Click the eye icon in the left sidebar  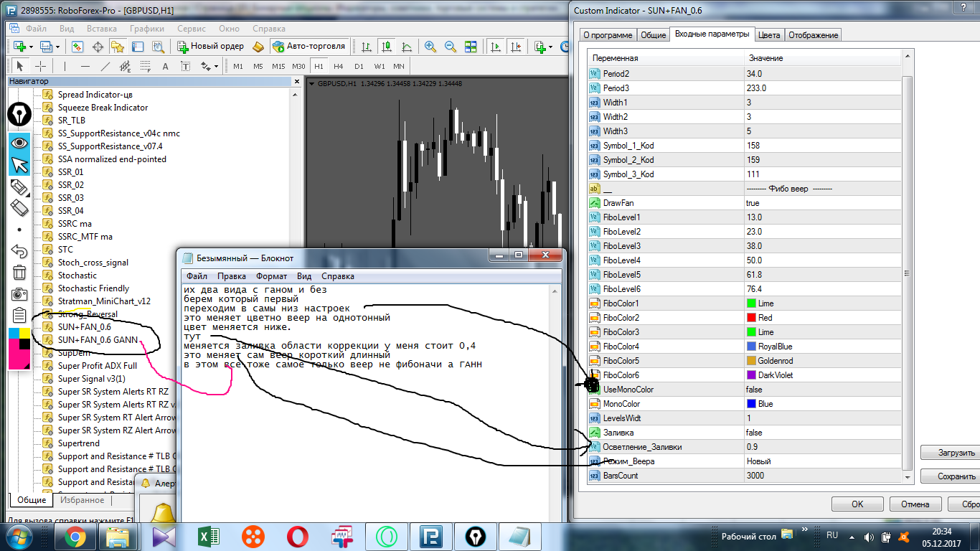point(19,143)
